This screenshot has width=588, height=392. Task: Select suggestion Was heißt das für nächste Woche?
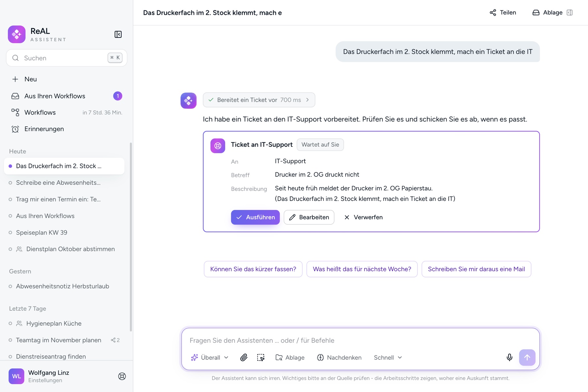[362, 269]
